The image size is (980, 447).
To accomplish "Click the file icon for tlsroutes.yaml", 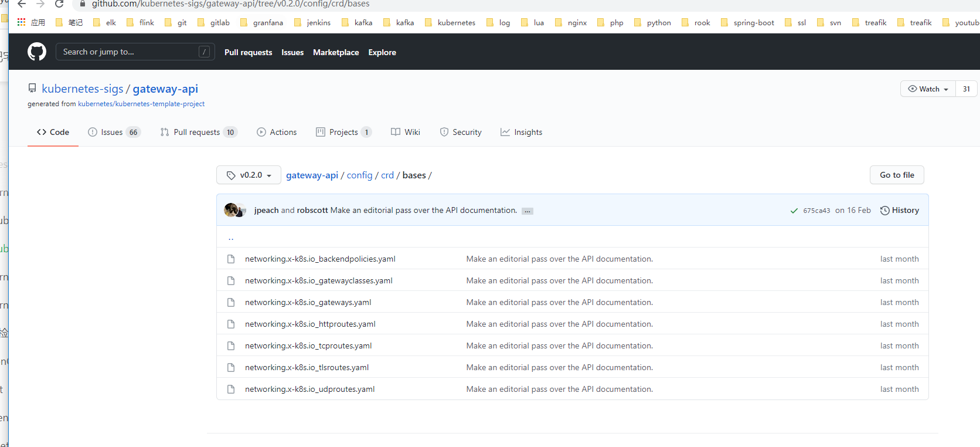I will point(231,367).
